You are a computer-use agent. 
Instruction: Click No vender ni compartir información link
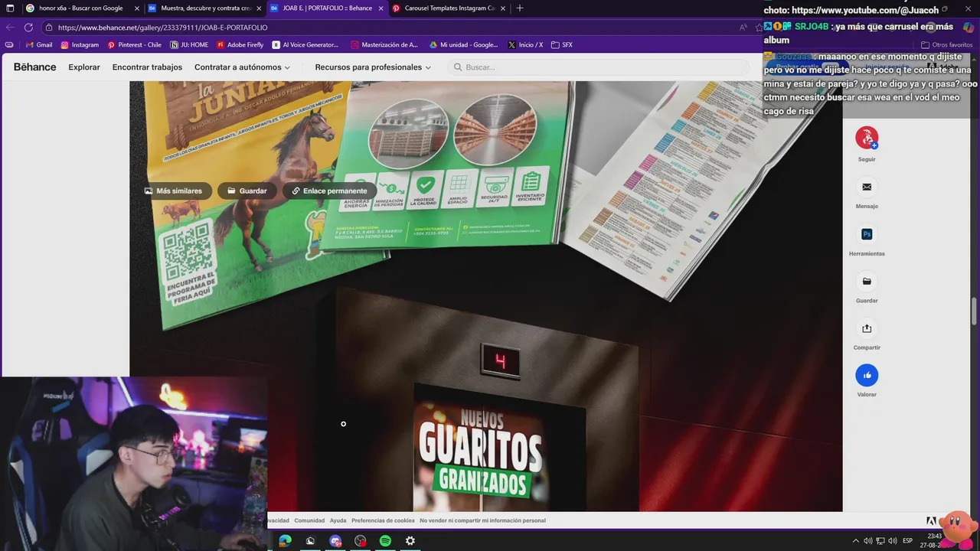click(482, 520)
